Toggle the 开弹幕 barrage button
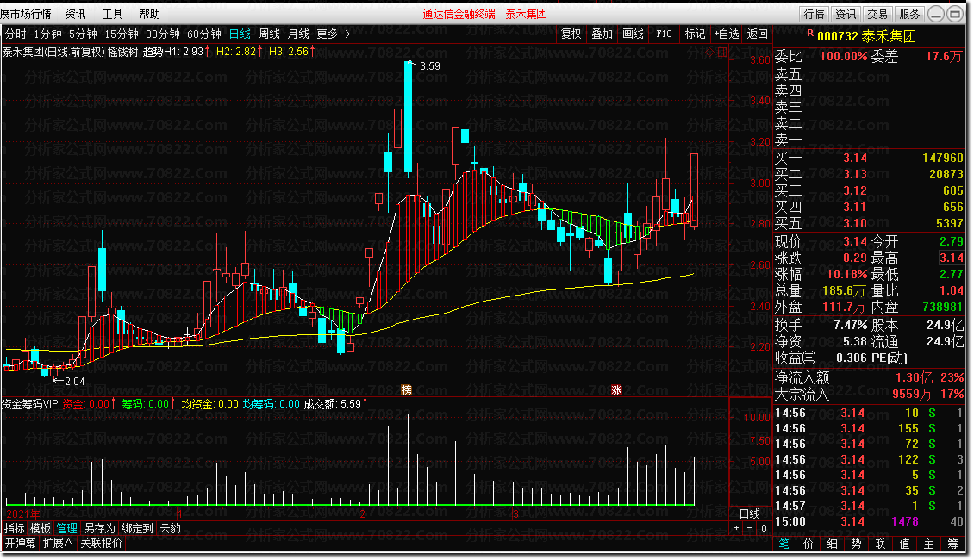Viewport: 974px width, 560px height. 20,544
